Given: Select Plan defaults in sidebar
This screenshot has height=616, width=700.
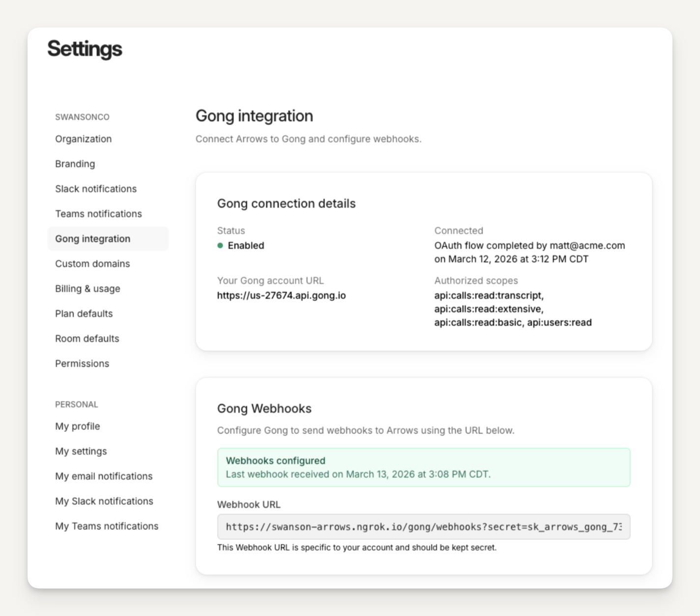Looking at the screenshot, I should (x=84, y=314).
